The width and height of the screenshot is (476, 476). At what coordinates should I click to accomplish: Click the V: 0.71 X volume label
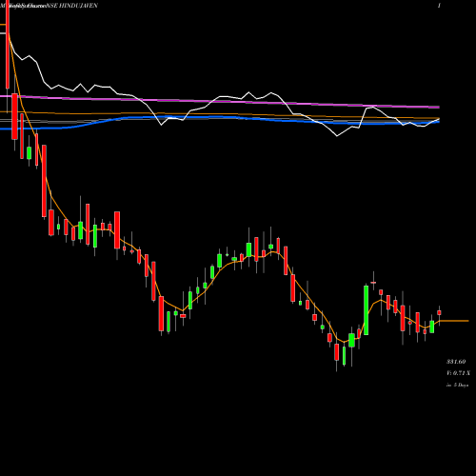pyautogui.click(x=458, y=373)
